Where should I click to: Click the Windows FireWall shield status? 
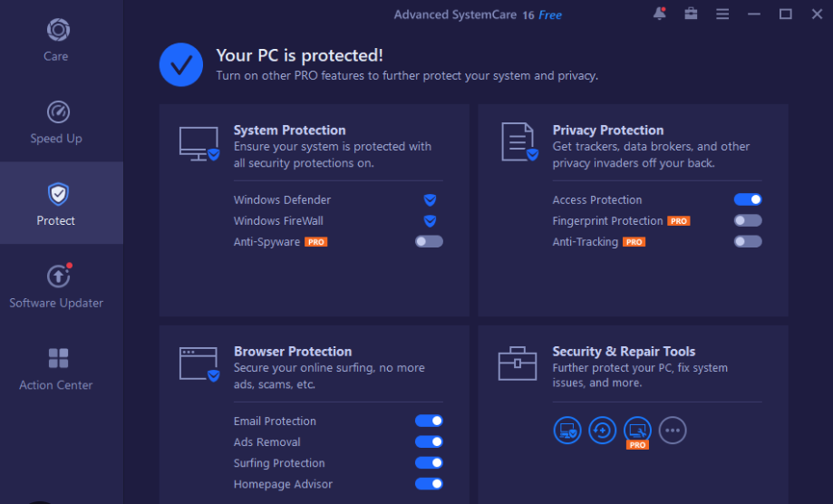(x=430, y=220)
